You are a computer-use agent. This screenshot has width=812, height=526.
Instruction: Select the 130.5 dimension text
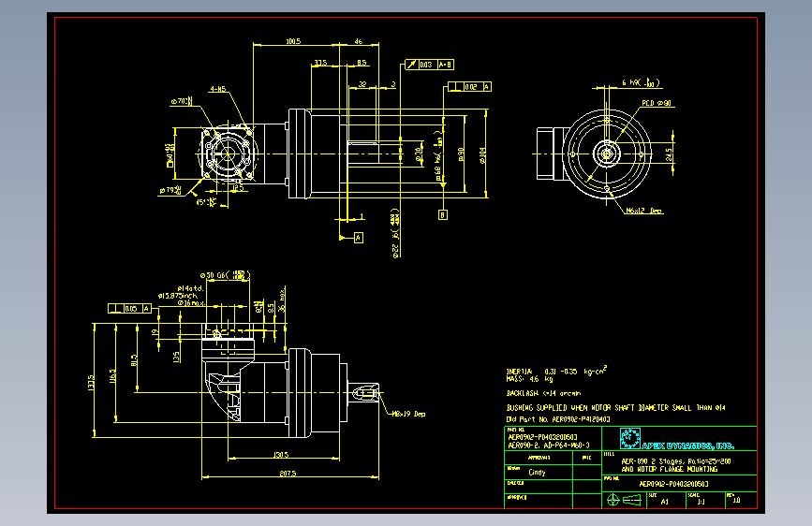[x=280, y=455]
